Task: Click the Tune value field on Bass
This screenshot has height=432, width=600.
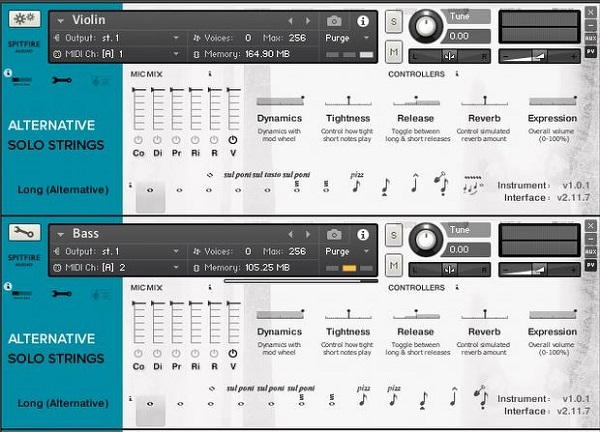Action: (x=467, y=249)
